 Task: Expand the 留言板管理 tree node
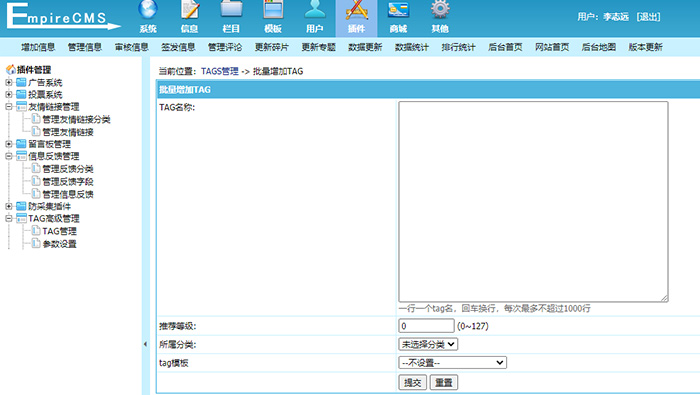(8, 144)
